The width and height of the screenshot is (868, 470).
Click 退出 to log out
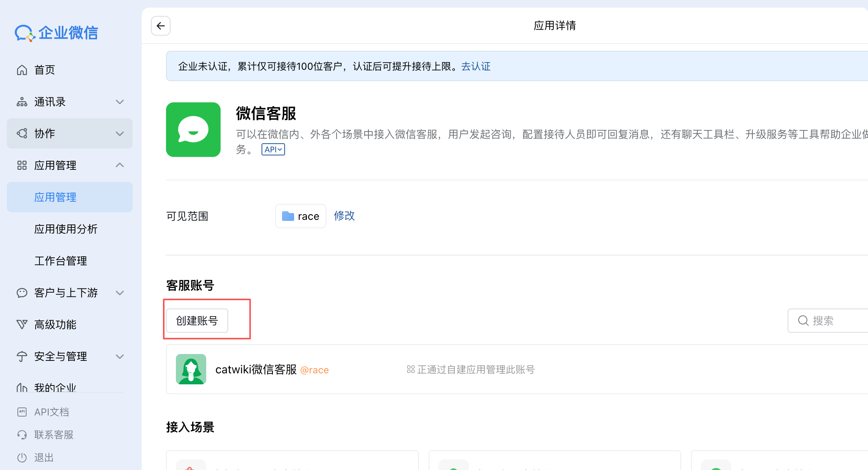(44, 457)
